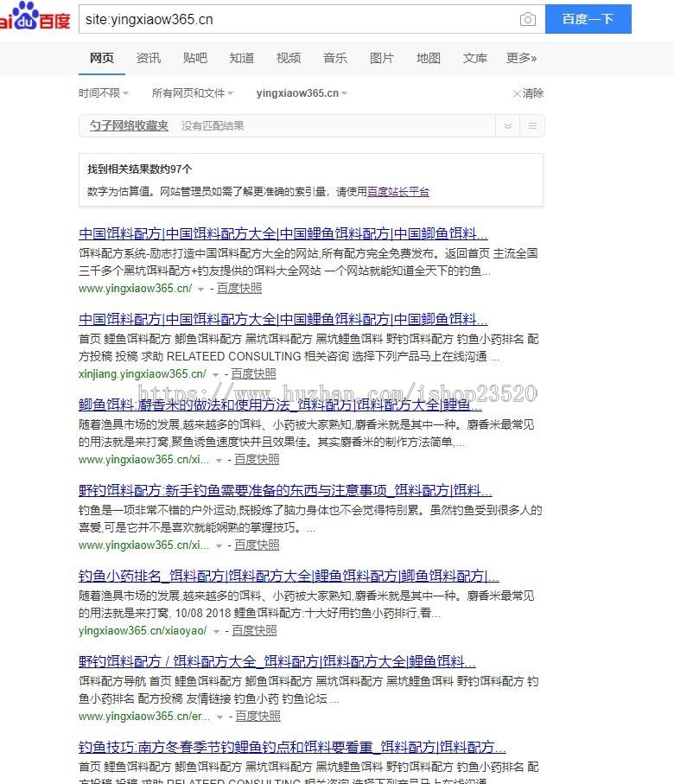Open the first 中国饵料配方 result for www.yingxiaow365.cn

(x=283, y=233)
